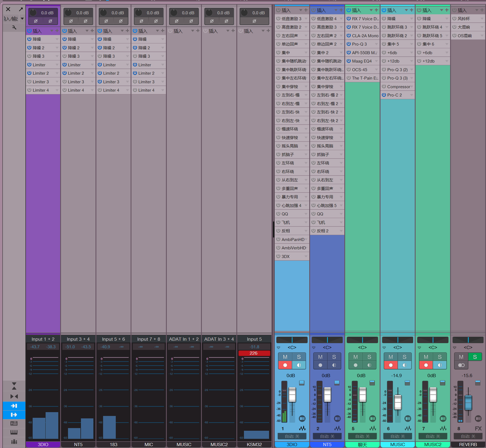
Task: Bypass CLA-2A Mono insert
Action: point(348,36)
